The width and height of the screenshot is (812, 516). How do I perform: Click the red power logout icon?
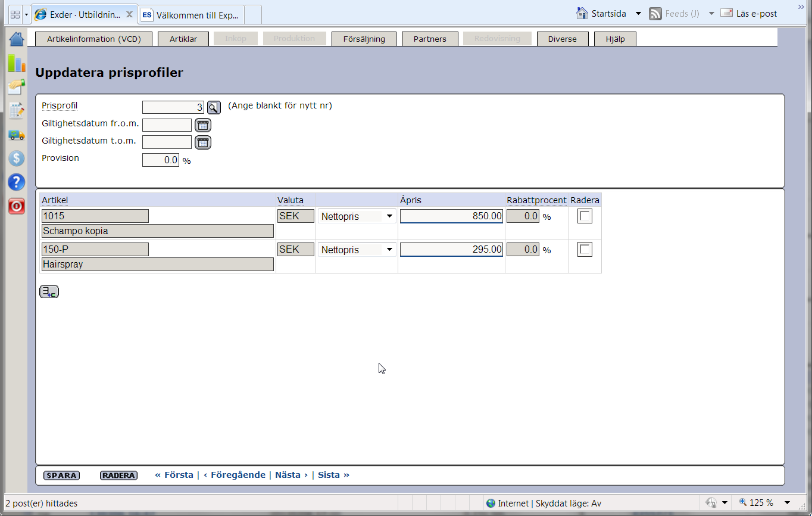point(17,206)
